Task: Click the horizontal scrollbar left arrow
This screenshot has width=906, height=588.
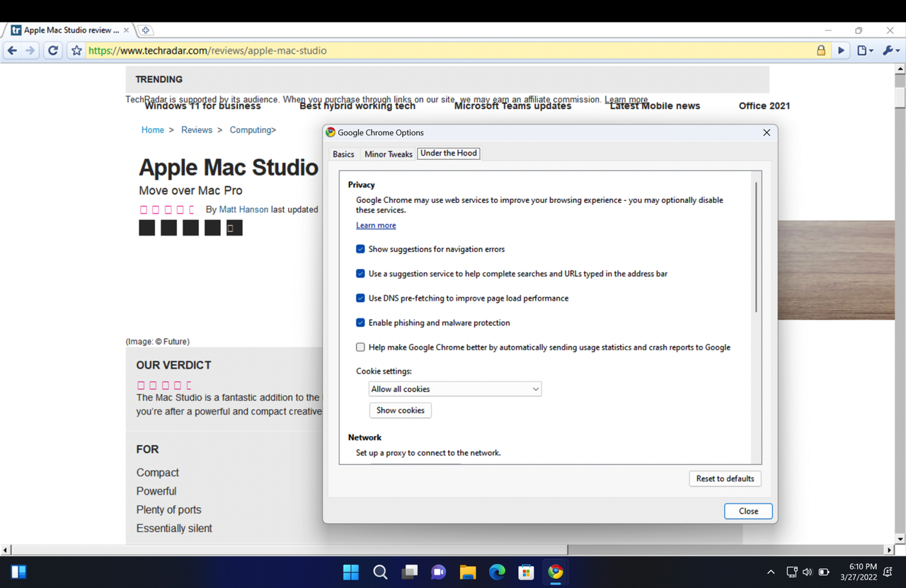Action: point(6,550)
